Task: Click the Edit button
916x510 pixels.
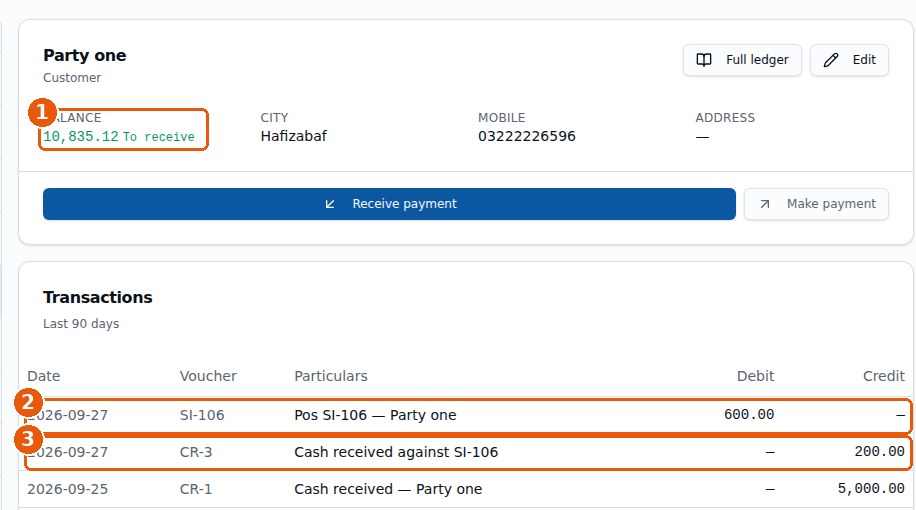Action: (x=849, y=60)
